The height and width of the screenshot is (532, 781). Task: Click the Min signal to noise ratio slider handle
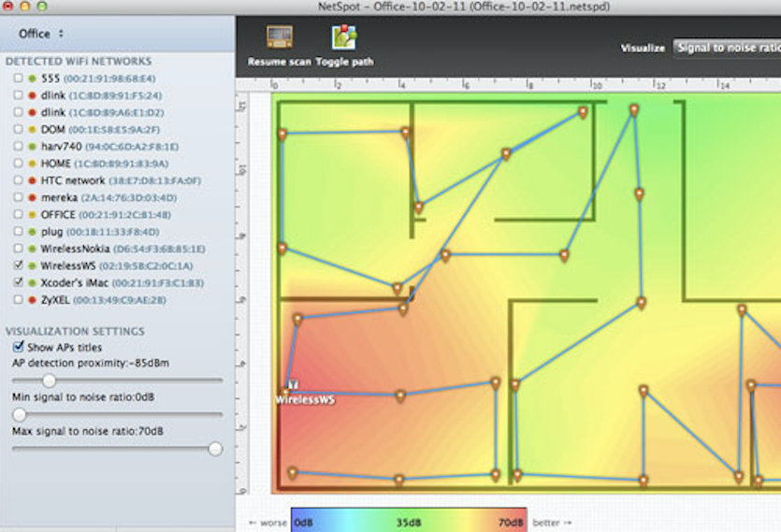tap(19, 414)
